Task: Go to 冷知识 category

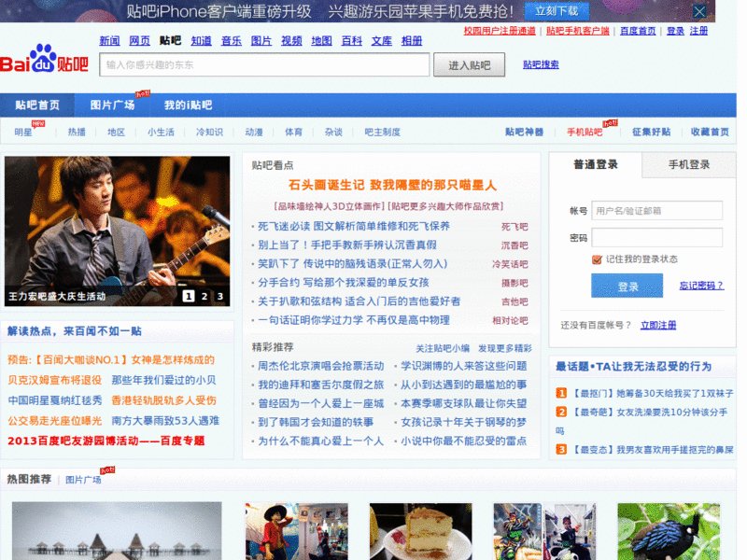Action: [x=209, y=132]
